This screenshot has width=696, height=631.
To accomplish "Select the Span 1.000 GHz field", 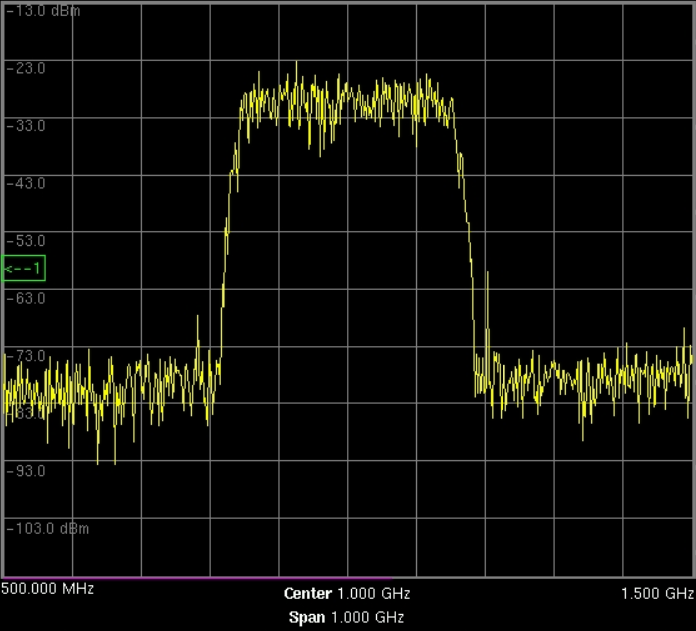I will 347,617.
